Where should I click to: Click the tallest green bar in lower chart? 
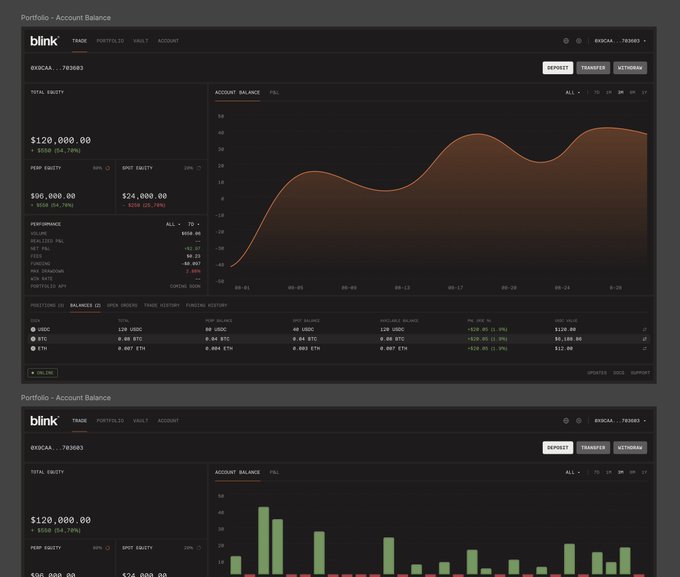pyautogui.click(x=264, y=541)
